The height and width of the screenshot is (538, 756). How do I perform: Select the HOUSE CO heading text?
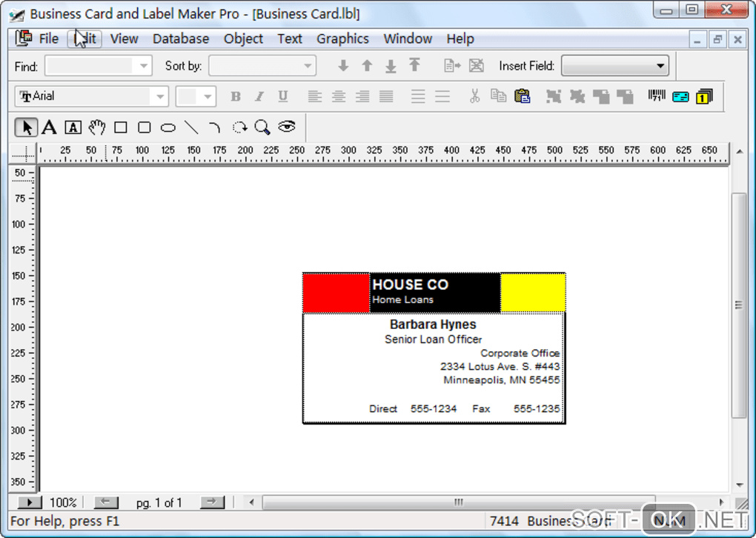411,285
